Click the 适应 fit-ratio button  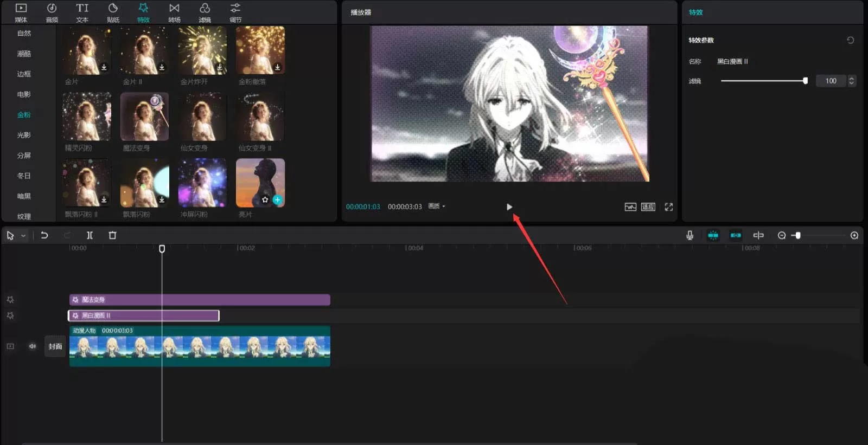click(648, 207)
